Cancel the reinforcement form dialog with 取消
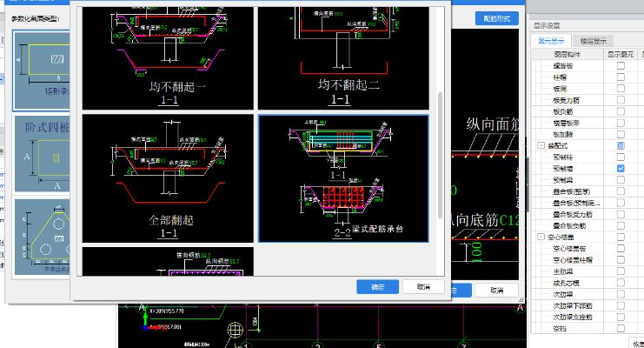Image resolution: width=644 pixels, height=348 pixels. click(x=423, y=287)
